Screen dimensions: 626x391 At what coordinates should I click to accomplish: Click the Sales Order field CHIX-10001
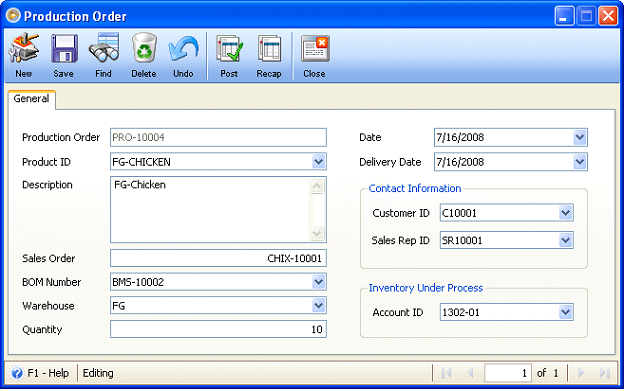(x=218, y=258)
